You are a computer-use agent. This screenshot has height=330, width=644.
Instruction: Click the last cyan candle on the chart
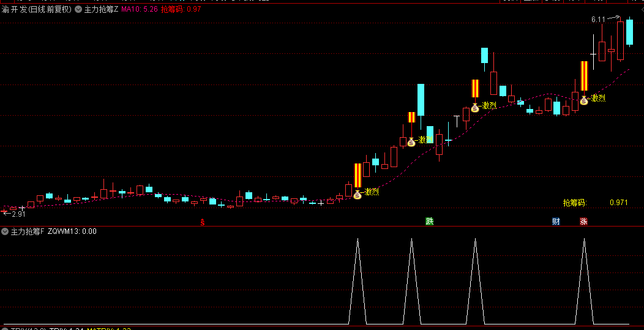click(x=629, y=32)
